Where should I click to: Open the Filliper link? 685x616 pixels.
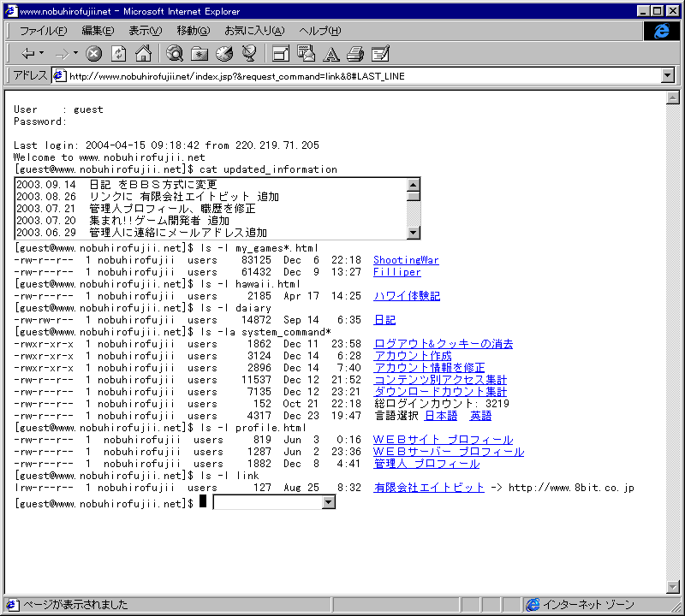pyautogui.click(x=396, y=272)
